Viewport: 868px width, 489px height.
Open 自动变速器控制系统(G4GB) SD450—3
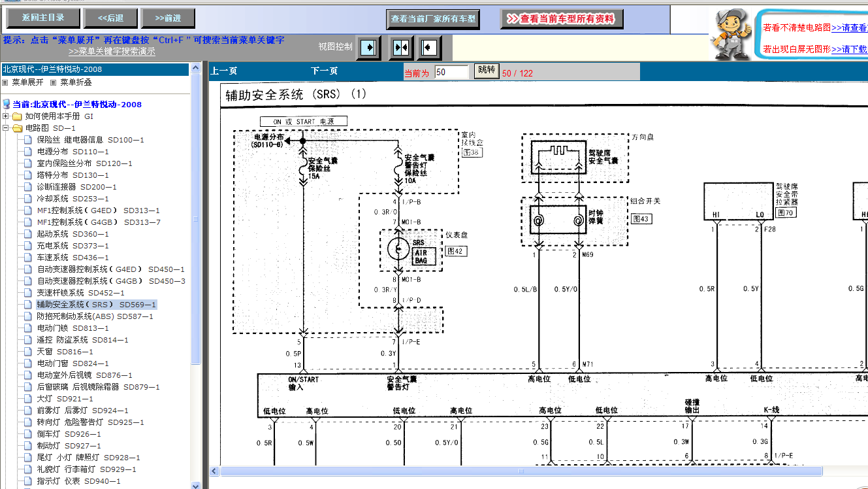[x=111, y=281]
